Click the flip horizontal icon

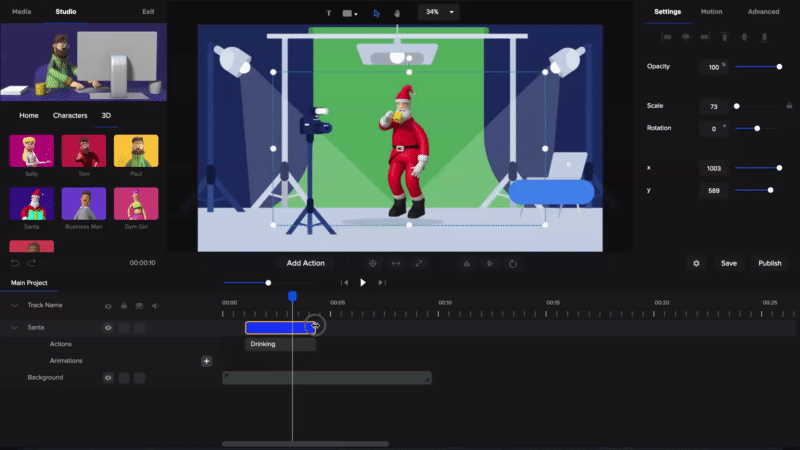tap(466, 264)
